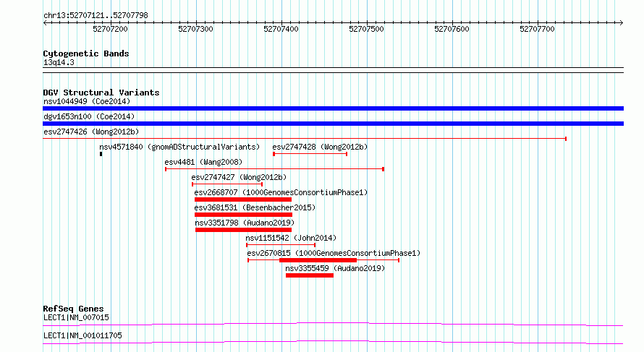The width and height of the screenshot is (644, 352).
Task: Select the LECT1|NM_001011705 gene label
Action: [x=82, y=335]
